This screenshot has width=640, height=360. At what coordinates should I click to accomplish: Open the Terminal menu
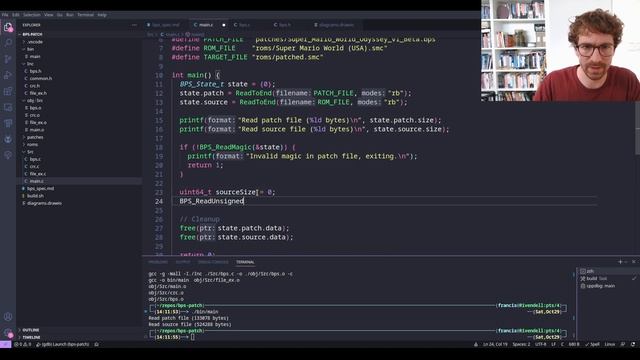(x=85, y=15)
